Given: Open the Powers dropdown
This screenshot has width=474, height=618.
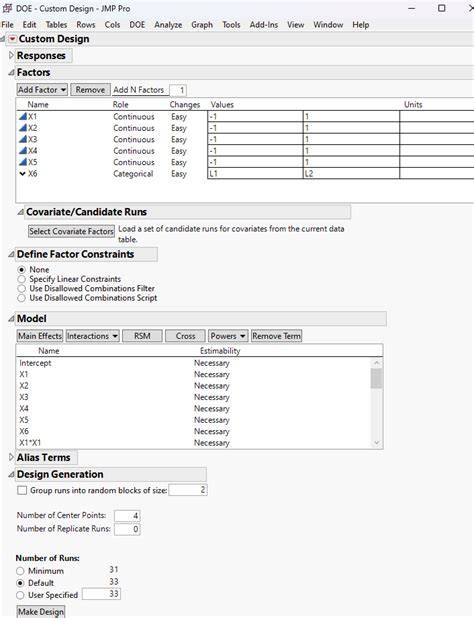Looking at the screenshot, I should tap(228, 336).
